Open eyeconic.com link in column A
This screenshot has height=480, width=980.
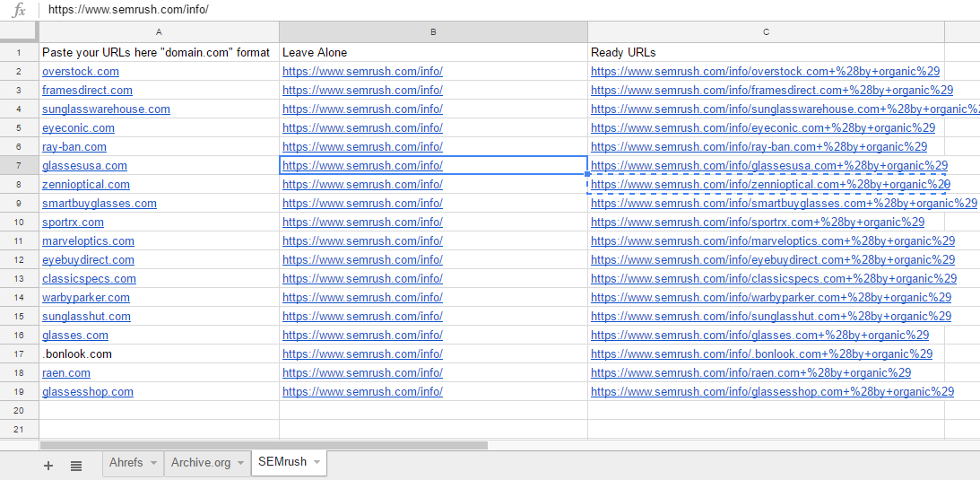[79, 128]
